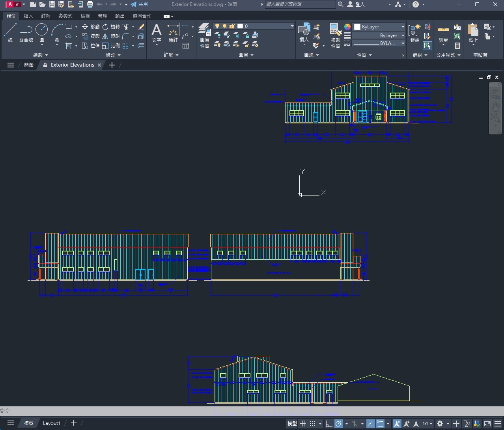
Task: Expand the Draw (繪製) panel flyout
Action: 40,55
